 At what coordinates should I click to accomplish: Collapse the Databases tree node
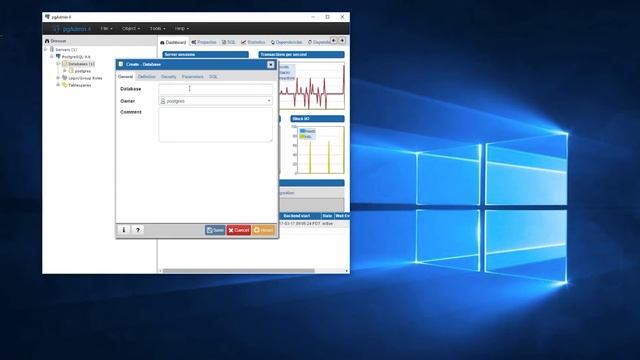pos(58,64)
